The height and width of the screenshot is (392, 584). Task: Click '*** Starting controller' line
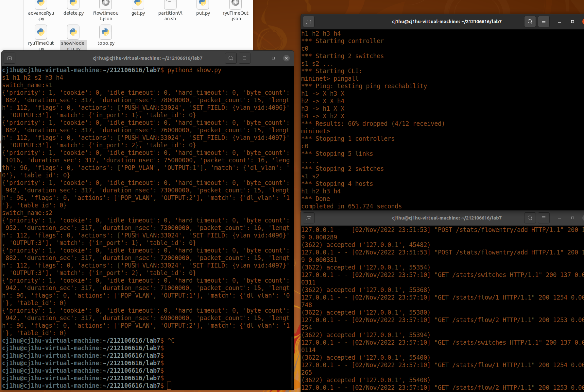coord(343,41)
